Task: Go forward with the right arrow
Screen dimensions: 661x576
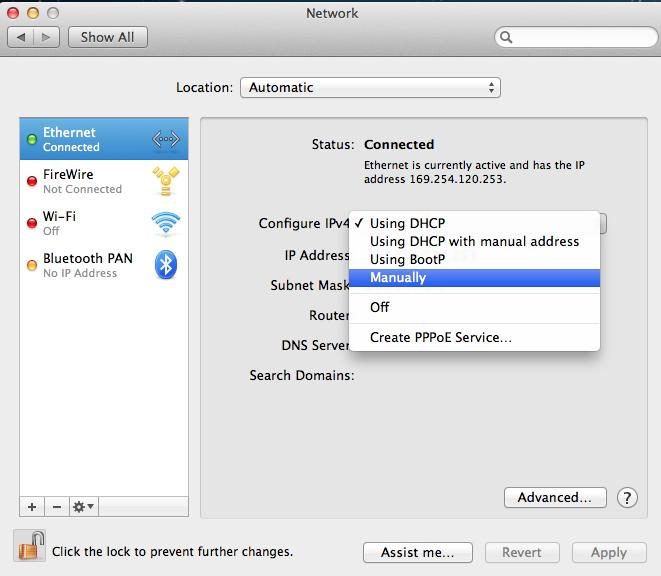Action: pos(46,37)
